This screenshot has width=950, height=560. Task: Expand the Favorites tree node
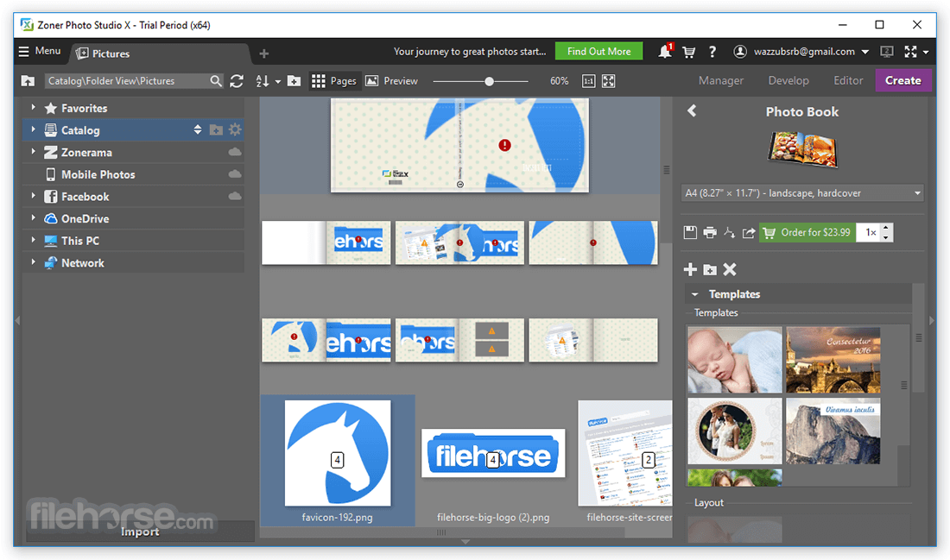point(34,107)
